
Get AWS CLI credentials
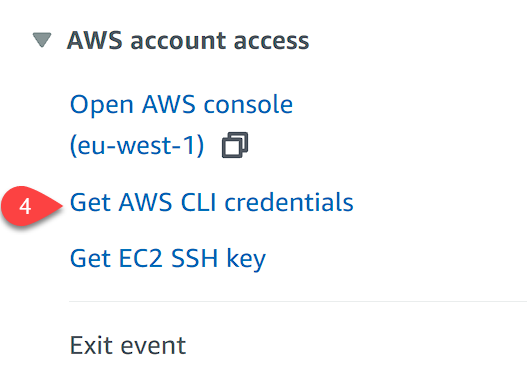211,202
